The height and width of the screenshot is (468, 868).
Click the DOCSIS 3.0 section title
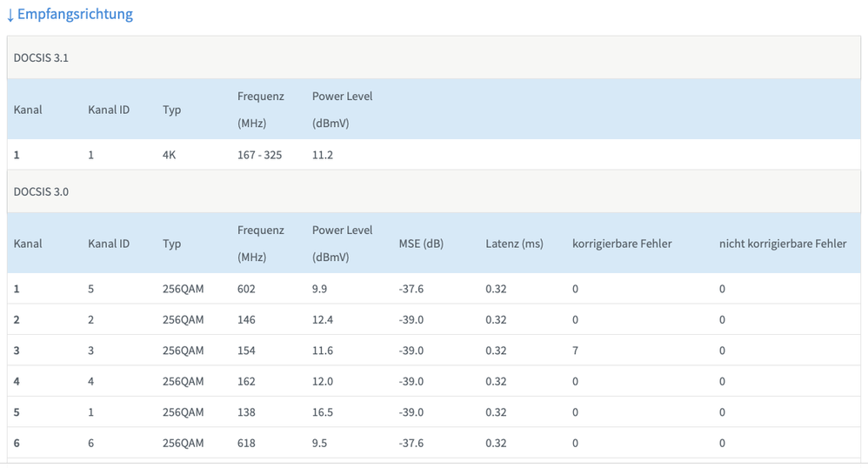coord(41,191)
